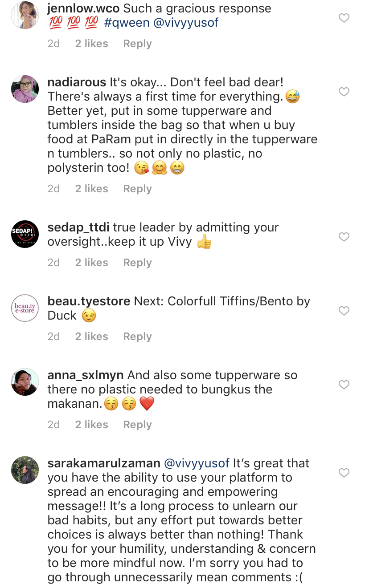Screen dimensions: 369x588
Task: Heart the beau.tyestore comment
Action: click(344, 311)
